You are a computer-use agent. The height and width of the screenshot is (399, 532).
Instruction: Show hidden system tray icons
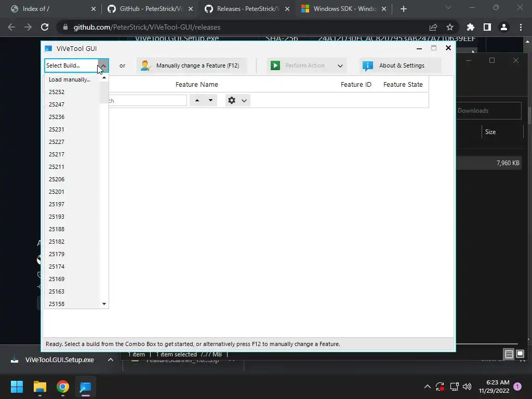[x=428, y=387]
